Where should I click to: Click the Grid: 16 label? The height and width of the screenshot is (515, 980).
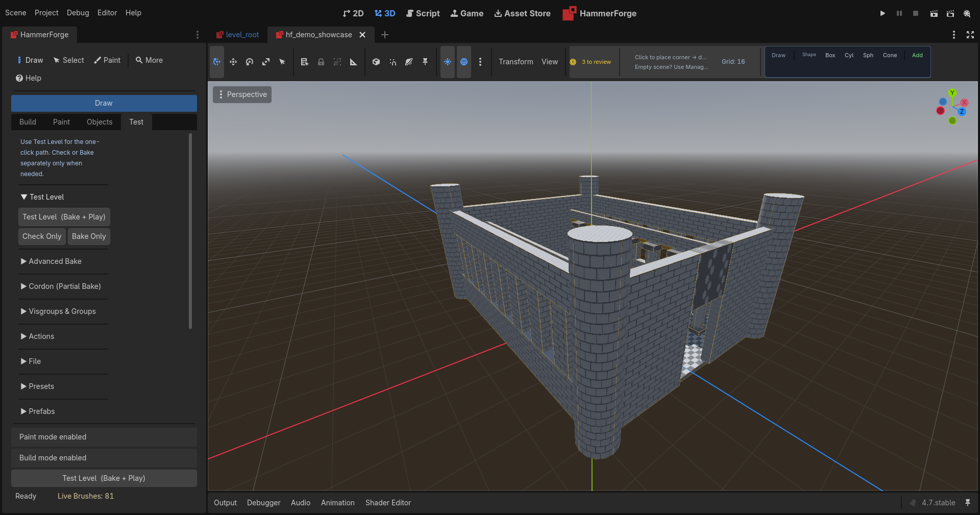[x=733, y=61]
